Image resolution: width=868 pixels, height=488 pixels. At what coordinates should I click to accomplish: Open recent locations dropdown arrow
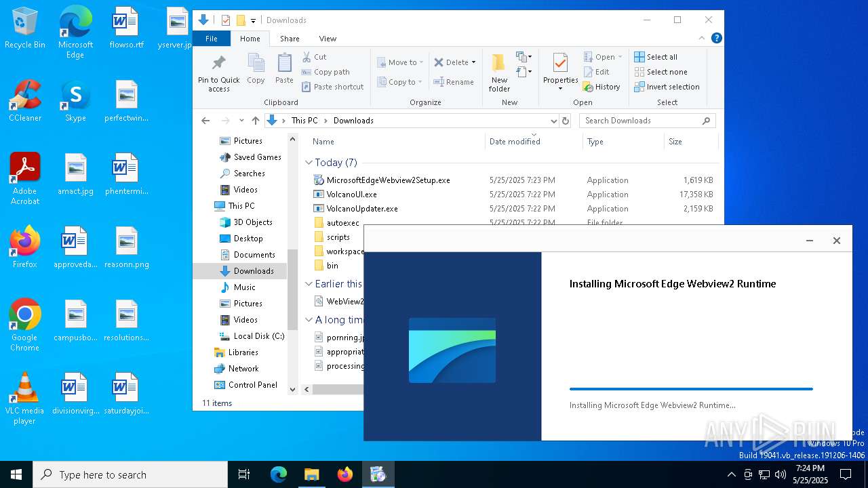[x=241, y=121]
